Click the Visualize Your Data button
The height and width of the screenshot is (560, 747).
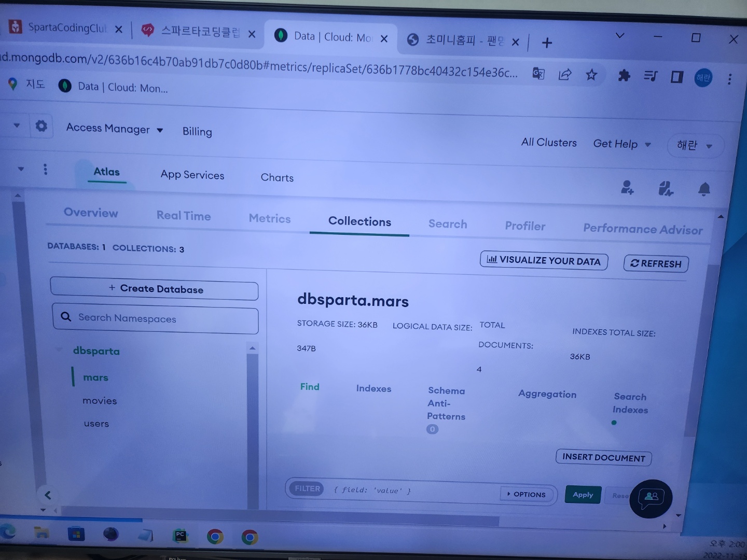pos(544,260)
